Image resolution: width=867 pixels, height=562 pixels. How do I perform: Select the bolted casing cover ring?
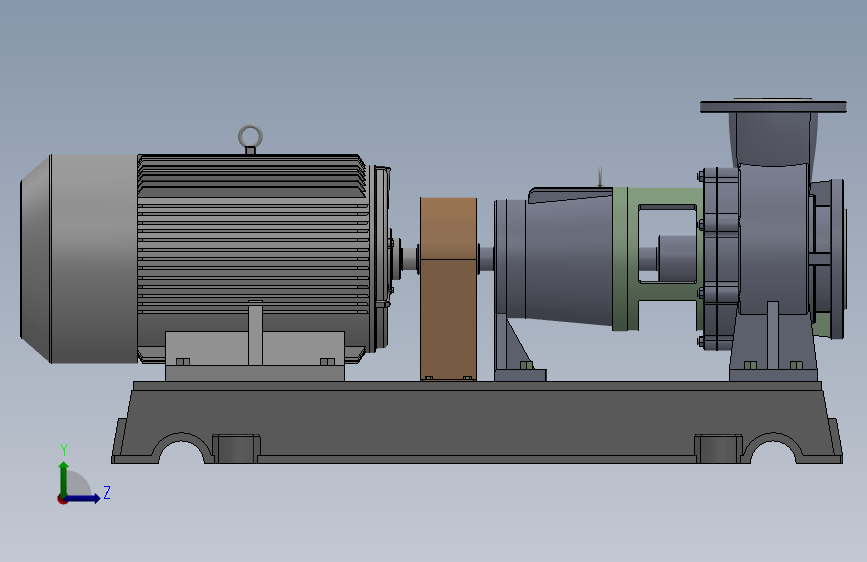click(719, 259)
